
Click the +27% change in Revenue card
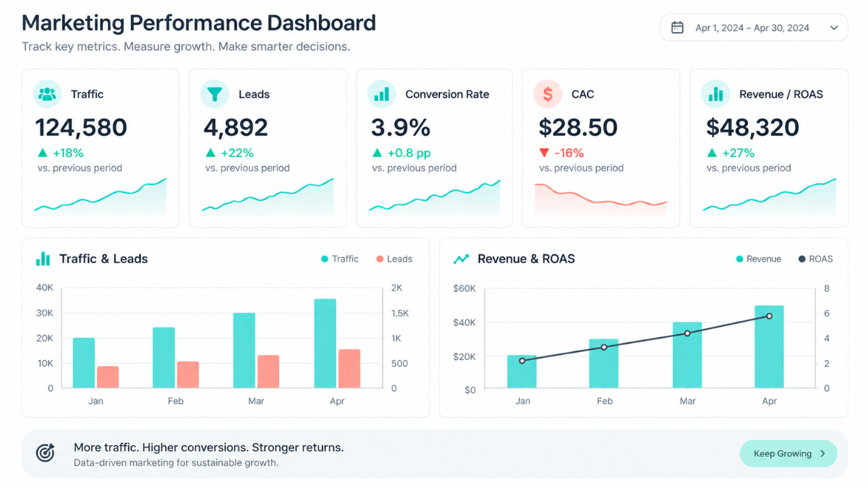pos(739,153)
